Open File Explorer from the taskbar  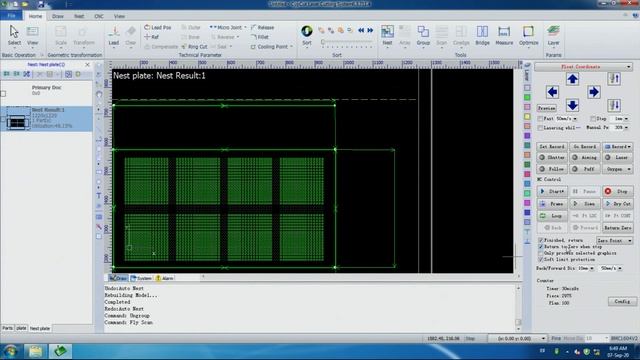tap(35, 351)
